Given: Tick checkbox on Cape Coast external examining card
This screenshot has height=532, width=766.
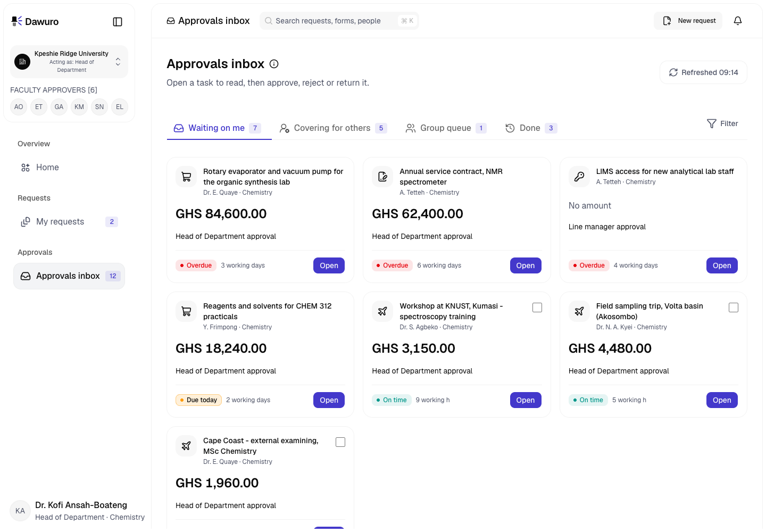Looking at the screenshot, I should click(340, 442).
